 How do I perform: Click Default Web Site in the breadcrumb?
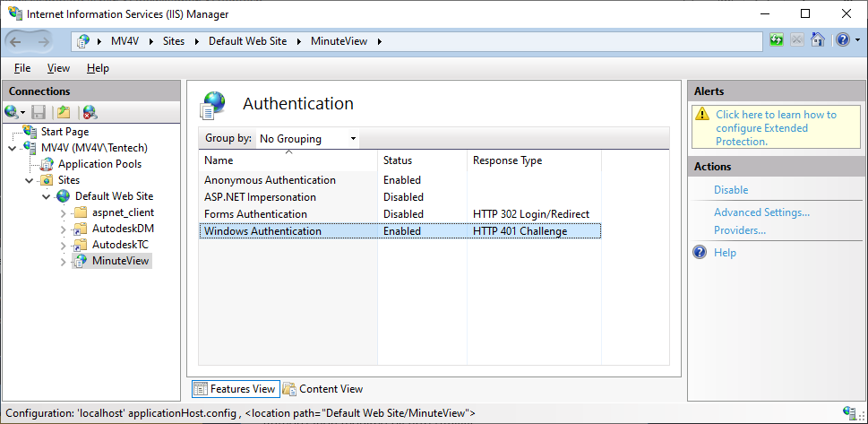[x=247, y=41]
